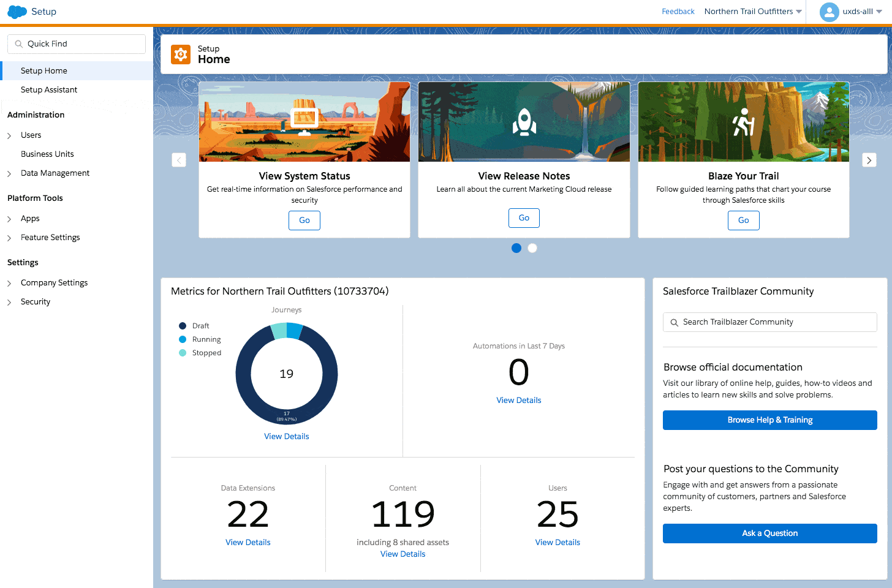Click Go on View Release Notes card
This screenshot has height=588, width=892.
[524, 218]
